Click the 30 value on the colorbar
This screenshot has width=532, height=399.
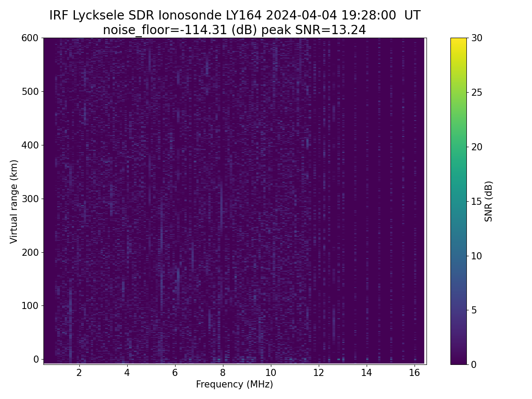[477, 38]
